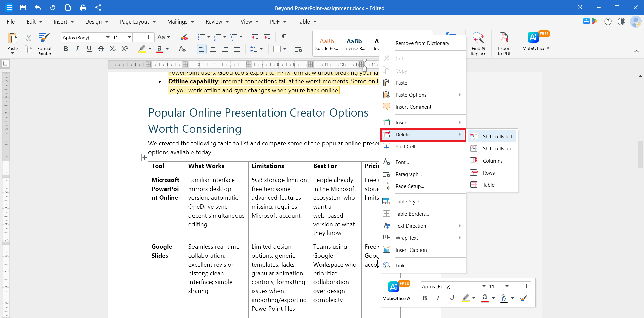Click the Share icon in title bar
The width and height of the screenshot is (644, 318).
(x=98, y=7)
